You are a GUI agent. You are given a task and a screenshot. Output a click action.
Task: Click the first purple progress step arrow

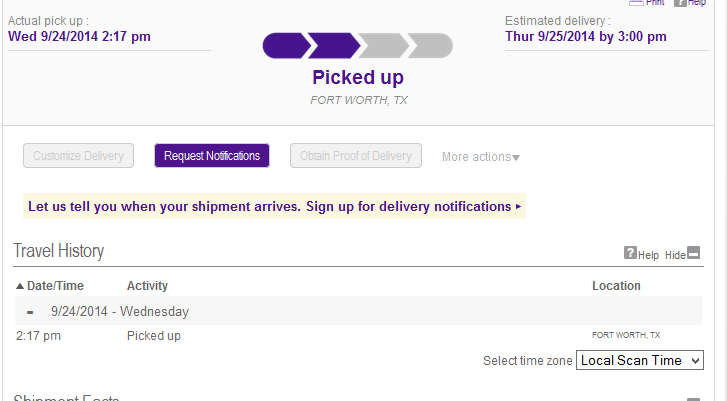pos(284,45)
